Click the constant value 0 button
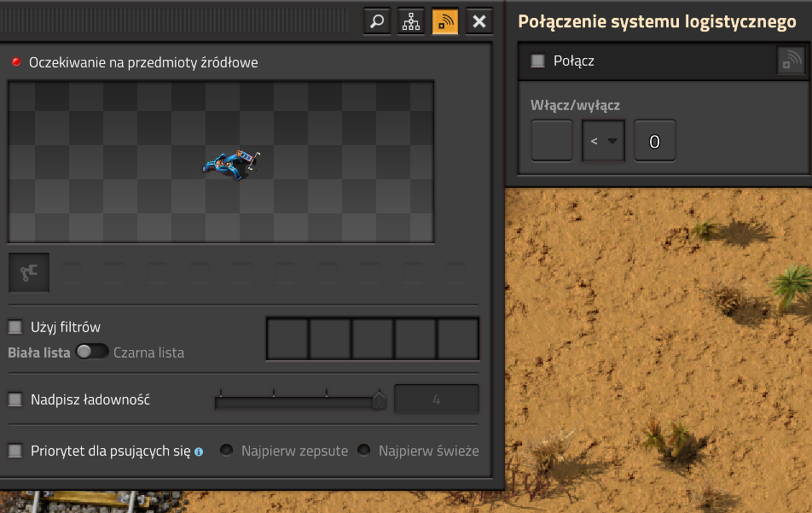This screenshot has width=812, height=513. coord(654,141)
